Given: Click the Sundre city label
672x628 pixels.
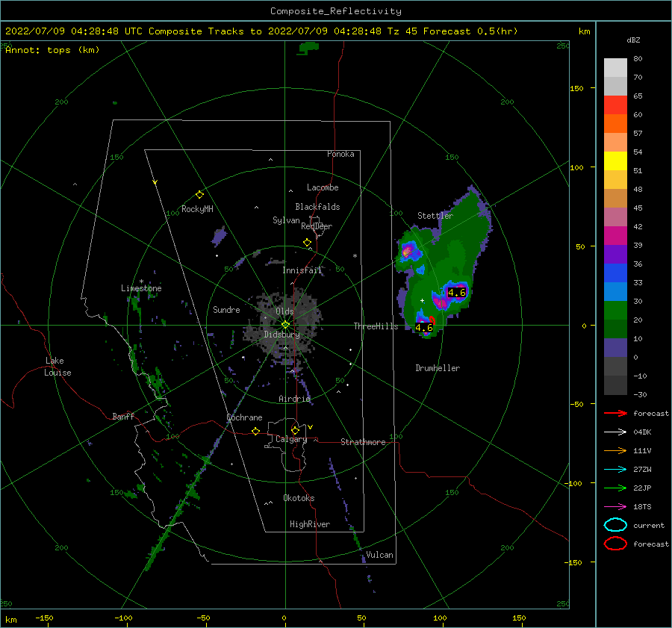Looking at the screenshot, I should click(226, 309).
